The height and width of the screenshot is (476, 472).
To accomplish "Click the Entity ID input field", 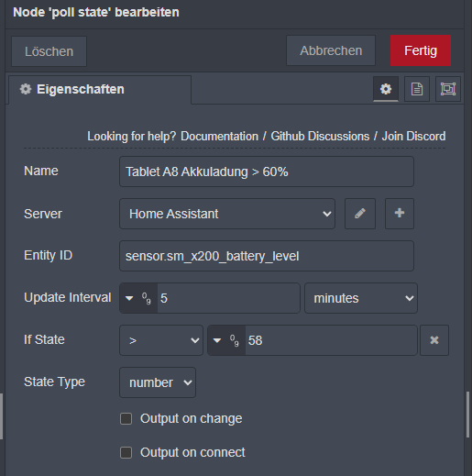I will [x=267, y=256].
